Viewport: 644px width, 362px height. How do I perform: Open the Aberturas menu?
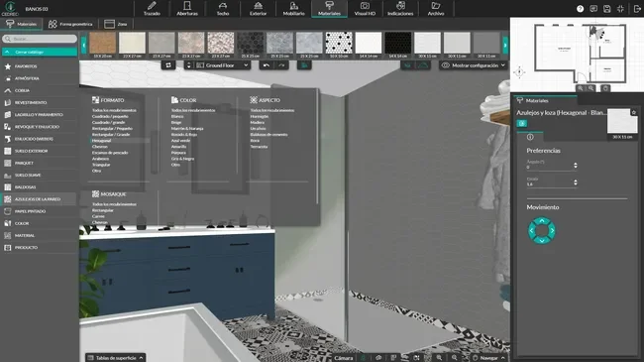coord(187,9)
